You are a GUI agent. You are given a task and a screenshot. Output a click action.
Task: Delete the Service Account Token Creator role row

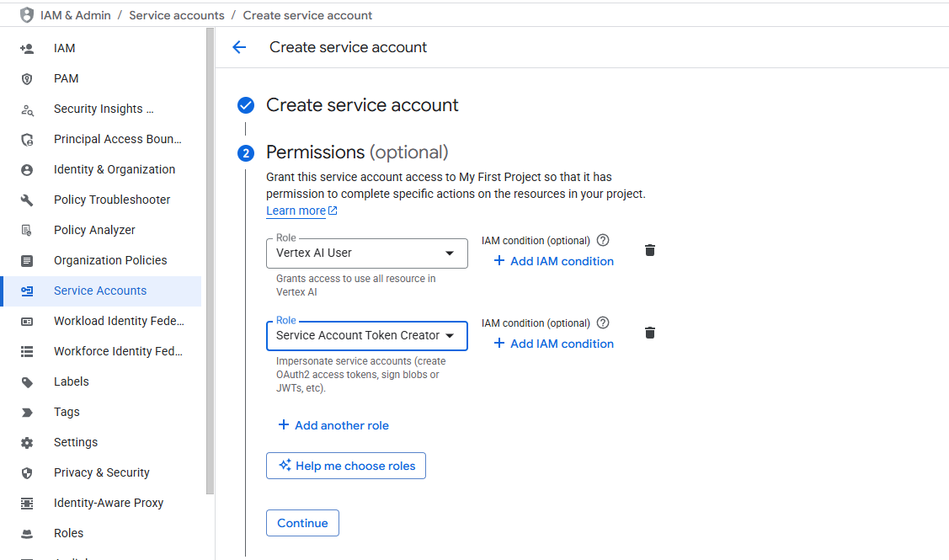tap(649, 333)
